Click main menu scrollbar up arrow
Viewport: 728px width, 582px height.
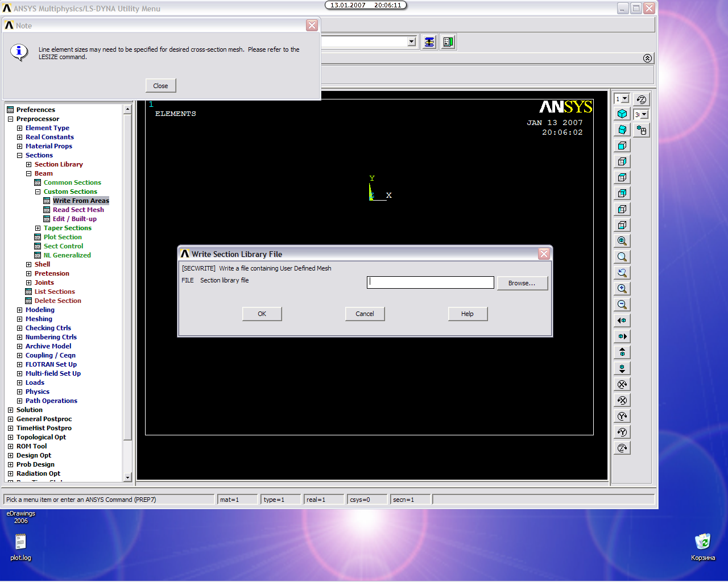tap(127, 109)
